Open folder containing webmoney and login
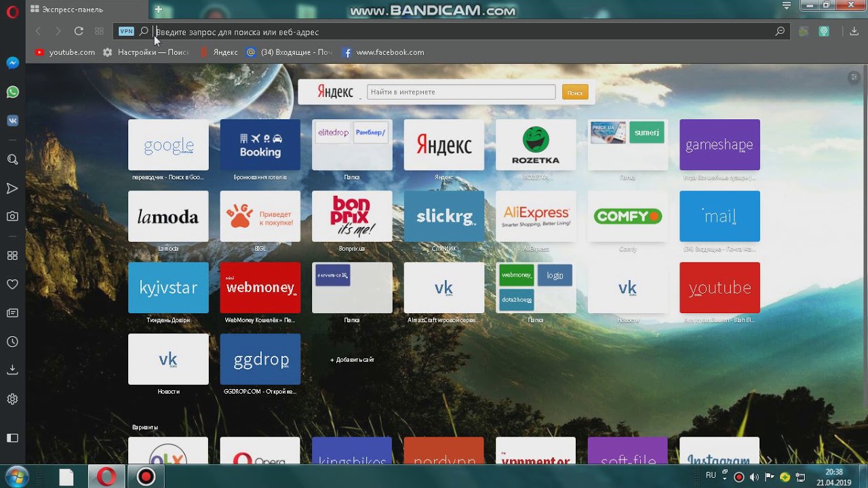This screenshot has height=488, width=868. (x=536, y=287)
